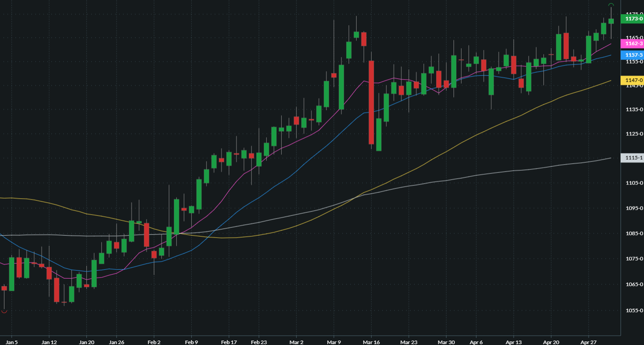Image resolution: width=644 pixels, height=345 pixels.
Task: Click the latest green candlestick beside the 1173-0 tag
Action: click(611, 21)
